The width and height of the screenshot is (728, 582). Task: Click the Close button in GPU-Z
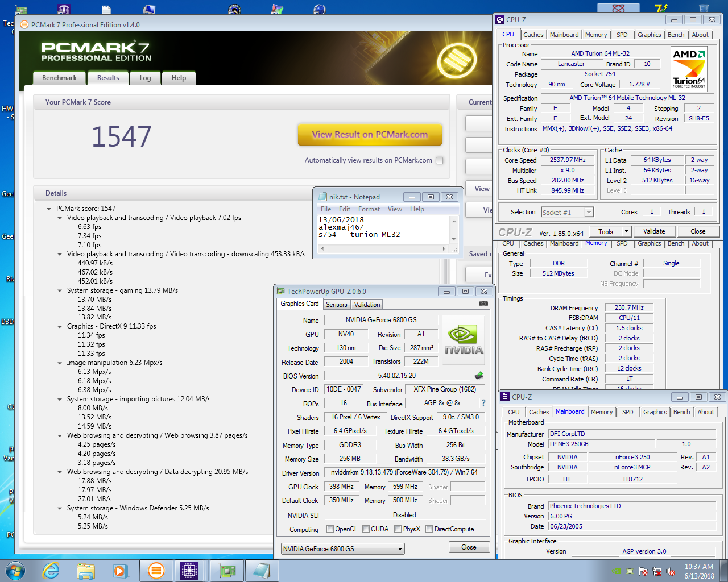[x=469, y=547]
